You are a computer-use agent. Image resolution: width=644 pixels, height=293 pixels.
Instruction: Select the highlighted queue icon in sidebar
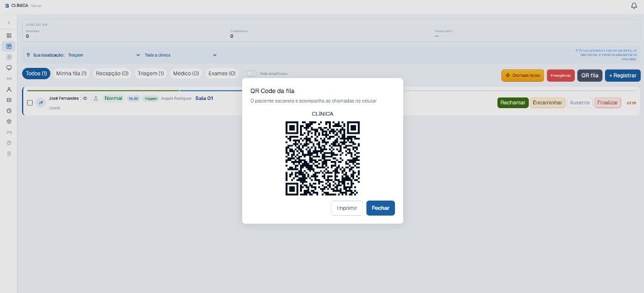[9, 47]
